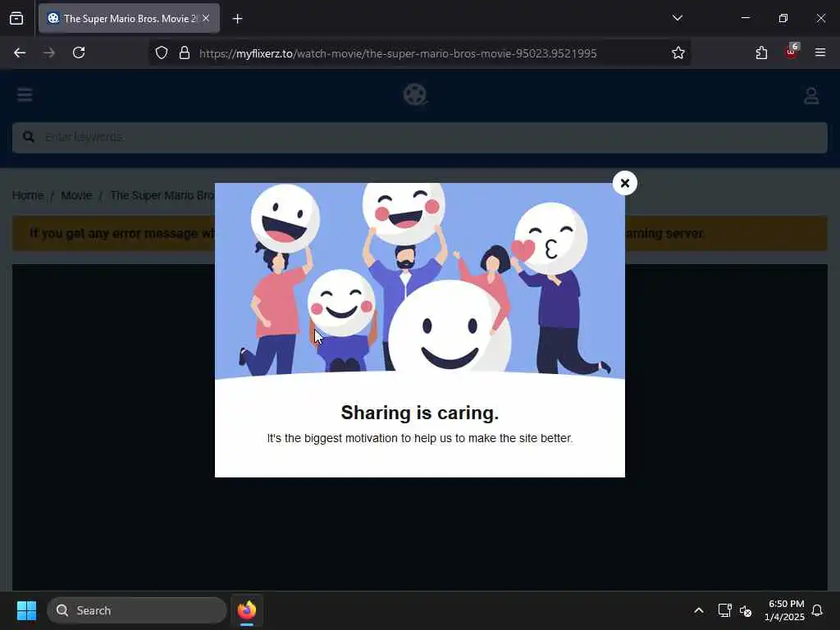Close the Sharing is caring popup
The image size is (840, 630).
(x=624, y=183)
